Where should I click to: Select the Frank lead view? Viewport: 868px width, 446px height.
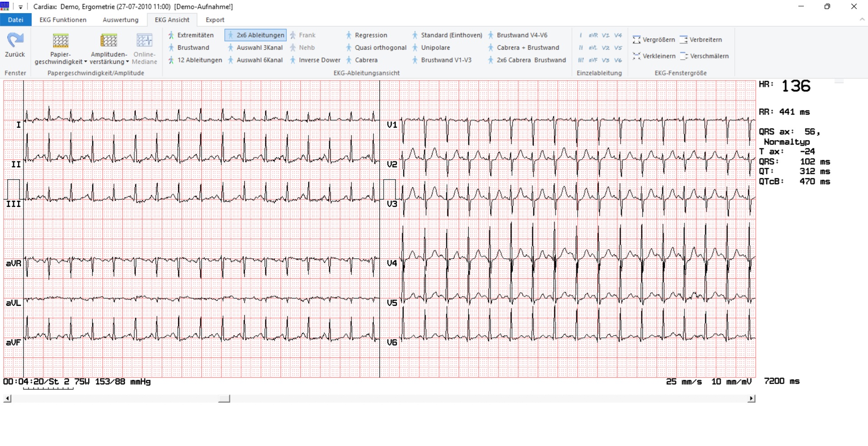click(303, 35)
